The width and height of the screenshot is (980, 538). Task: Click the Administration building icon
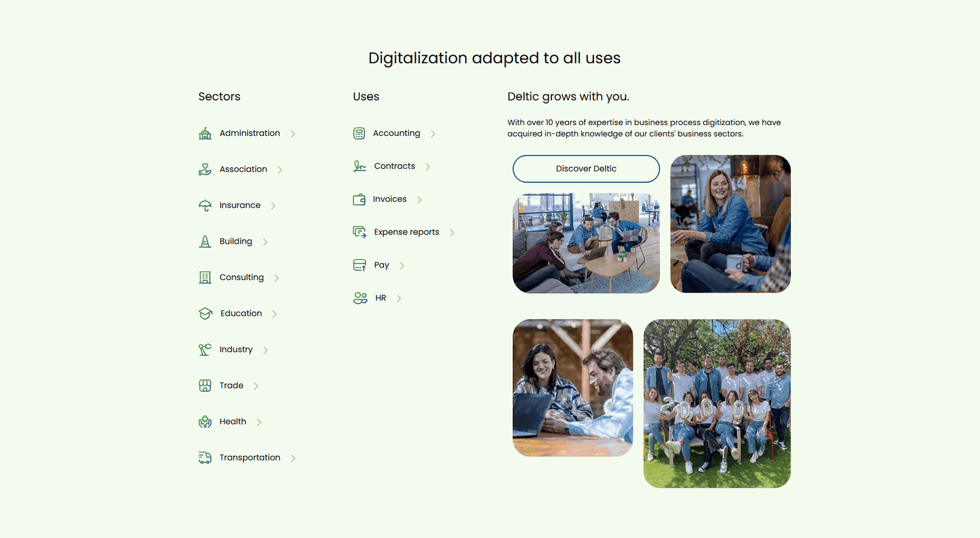click(x=205, y=133)
